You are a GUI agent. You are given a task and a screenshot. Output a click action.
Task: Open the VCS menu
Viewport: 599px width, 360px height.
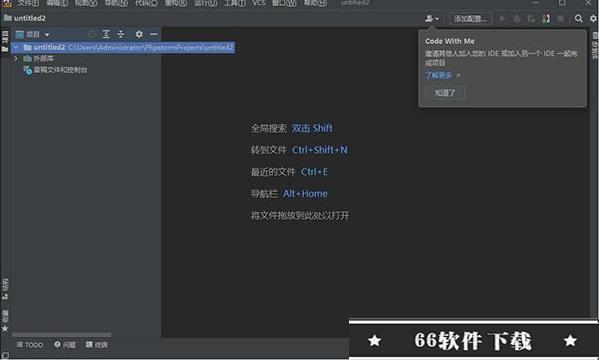point(259,3)
